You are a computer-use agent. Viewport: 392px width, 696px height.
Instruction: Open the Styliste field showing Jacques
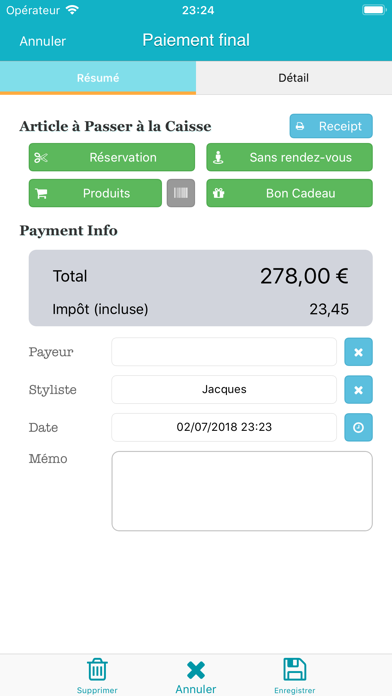[x=224, y=390]
